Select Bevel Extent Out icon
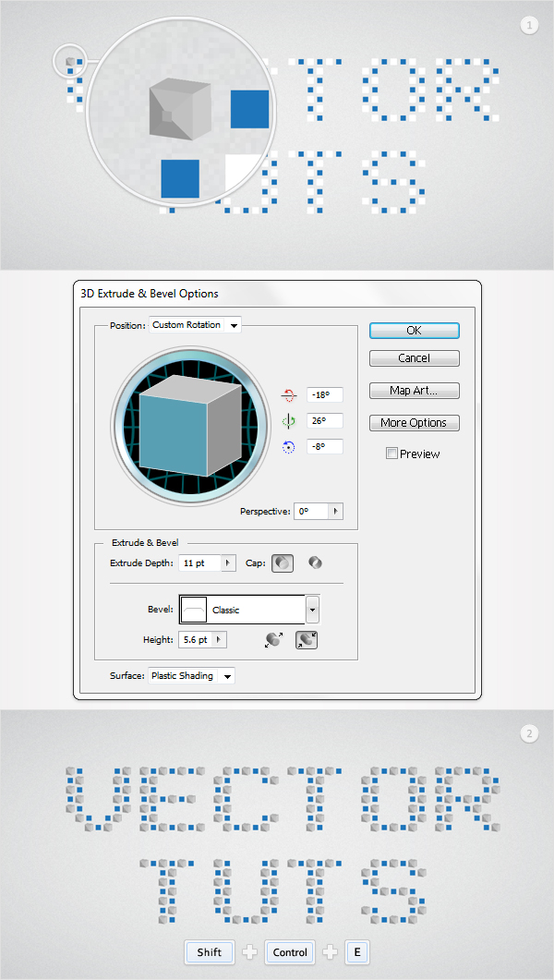 pyautogui.click(x=273, y=639)
